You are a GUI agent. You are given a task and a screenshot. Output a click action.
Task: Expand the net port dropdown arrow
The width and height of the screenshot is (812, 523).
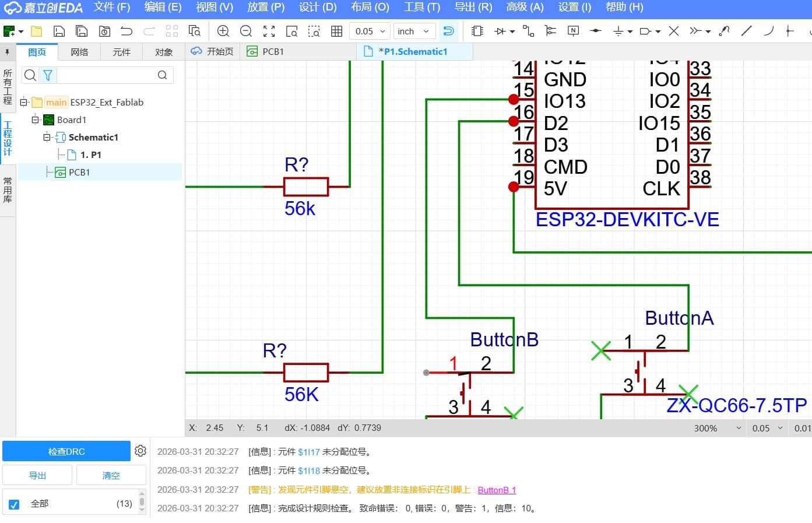click(658, 31)
